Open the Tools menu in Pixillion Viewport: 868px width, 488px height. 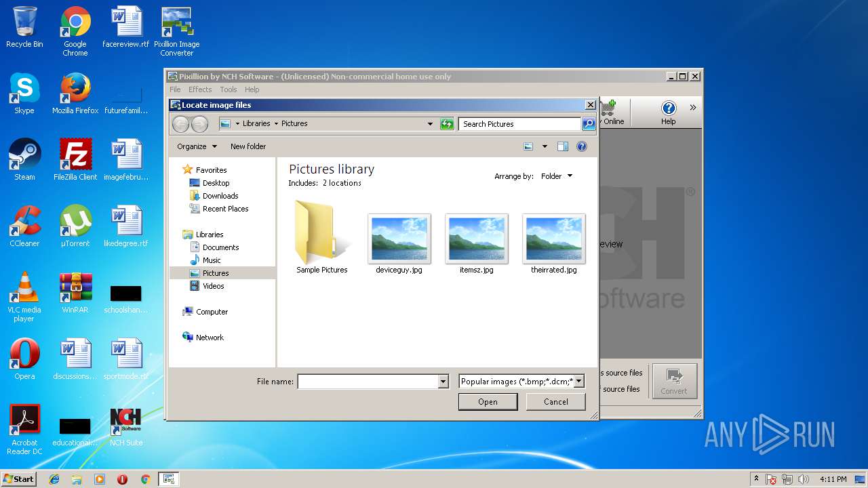click(x=229, y=89)
